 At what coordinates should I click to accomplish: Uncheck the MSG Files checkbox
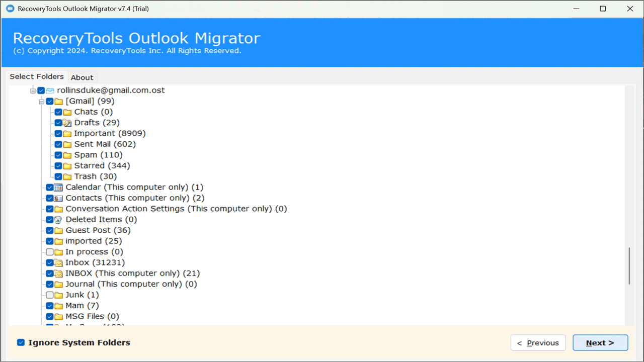click(x=49, y=317)
